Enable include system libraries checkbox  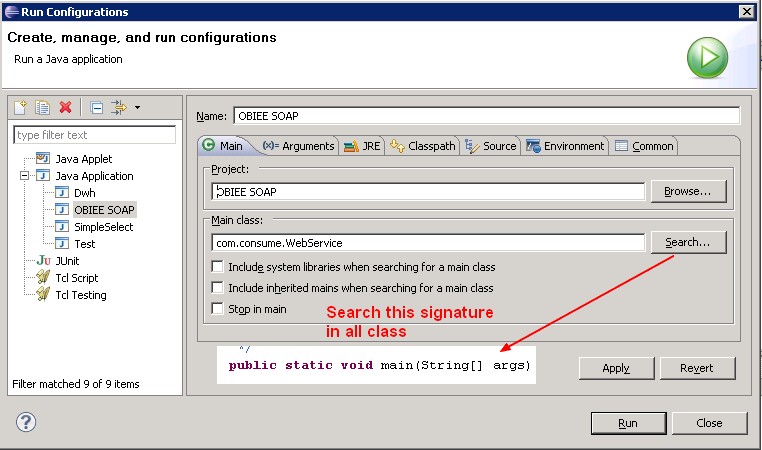[x=217, y=267]
